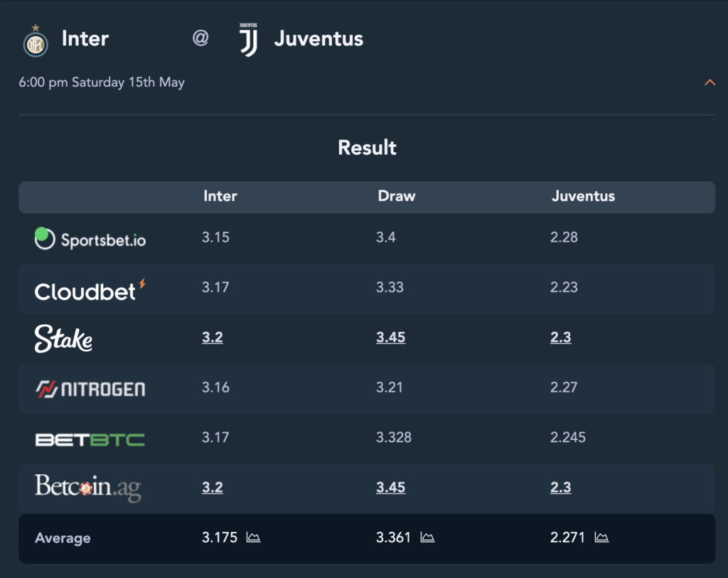Open the BetBTC bookmaker logo

[x=90, y=439]
